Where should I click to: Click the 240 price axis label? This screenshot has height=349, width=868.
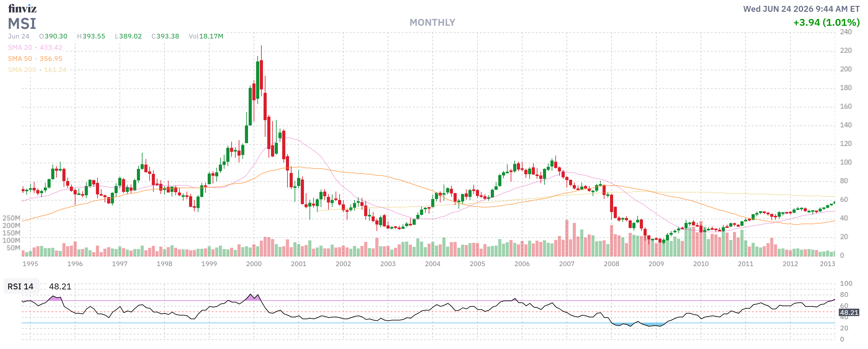[846, 32]
